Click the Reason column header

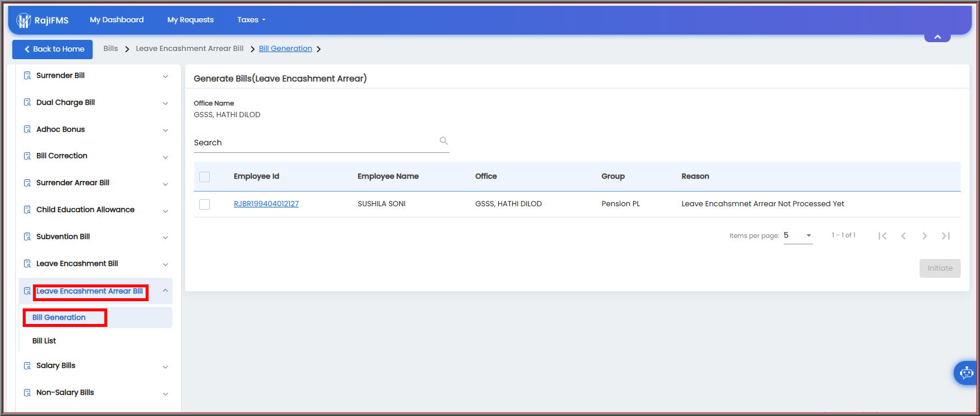click(x=695, y=176)
